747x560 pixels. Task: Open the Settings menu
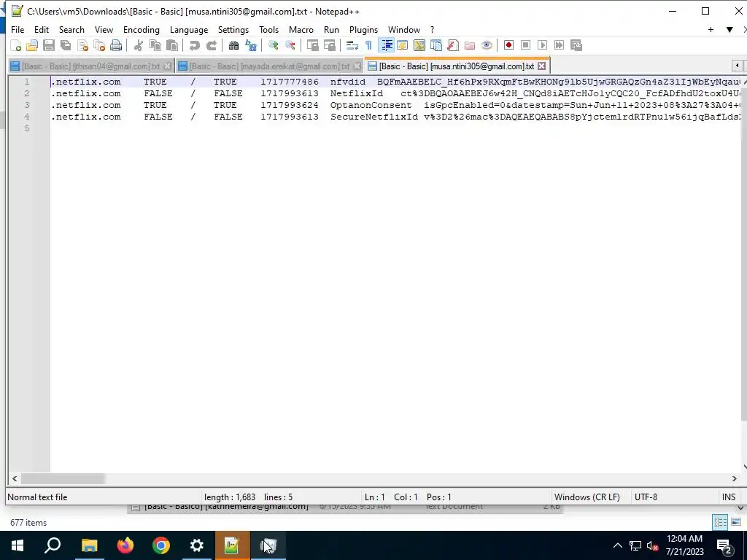233,29
